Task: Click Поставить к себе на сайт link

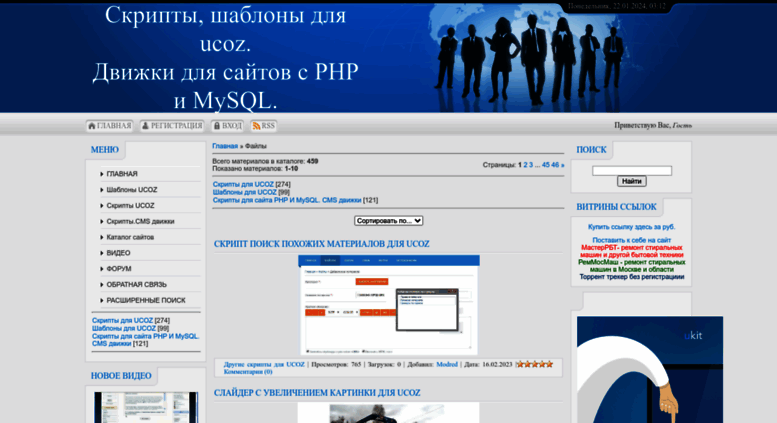Action: tap(632, 240)
